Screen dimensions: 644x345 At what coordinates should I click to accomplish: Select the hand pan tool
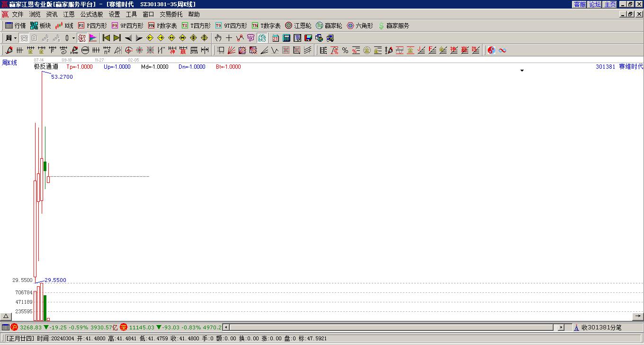coord(218,38)
